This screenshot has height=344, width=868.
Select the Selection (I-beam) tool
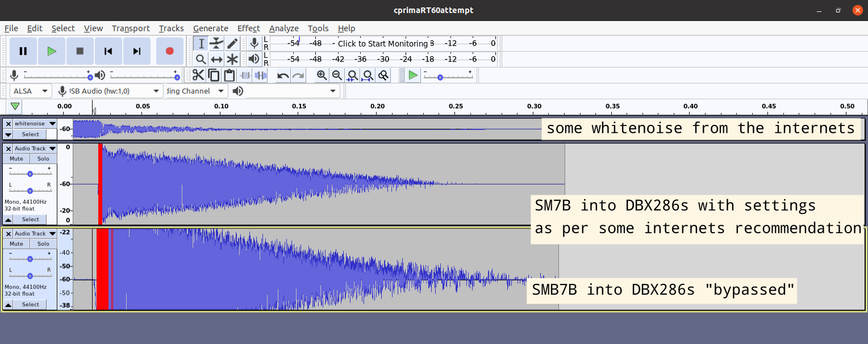(201, 44)
